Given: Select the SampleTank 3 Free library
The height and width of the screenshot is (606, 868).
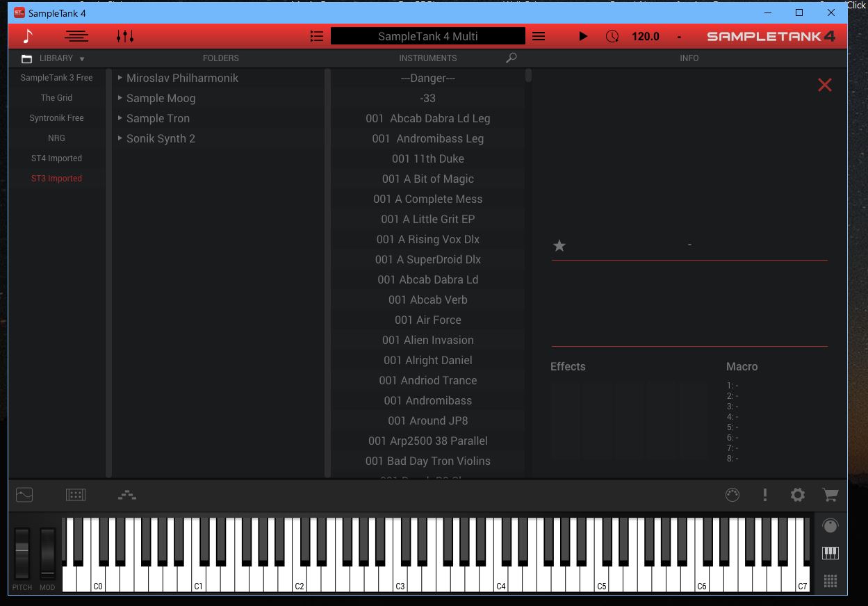Looking at the screenshot, I should pyautogui.click(x=56, y=78).
